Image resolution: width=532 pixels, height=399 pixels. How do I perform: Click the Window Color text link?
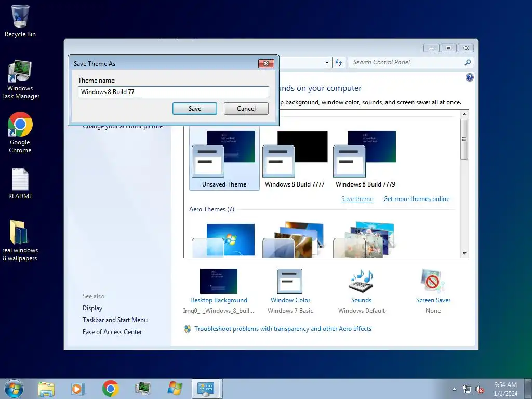(x=290, y=300)
